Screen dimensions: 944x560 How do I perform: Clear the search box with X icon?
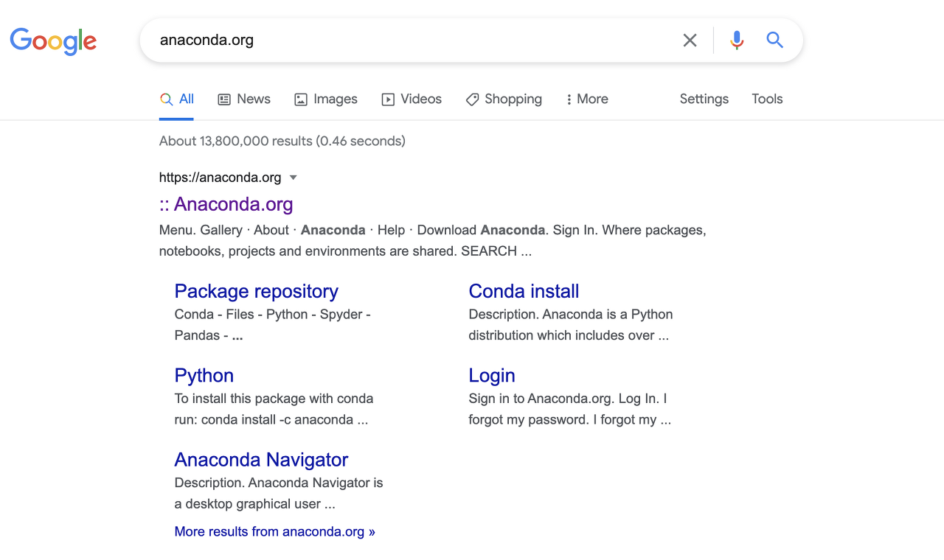pyautogui.click(x=690, y=41)
